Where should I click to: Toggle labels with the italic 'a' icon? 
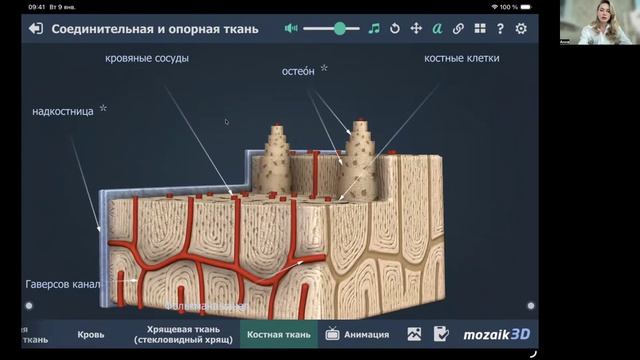pos(437,29)
